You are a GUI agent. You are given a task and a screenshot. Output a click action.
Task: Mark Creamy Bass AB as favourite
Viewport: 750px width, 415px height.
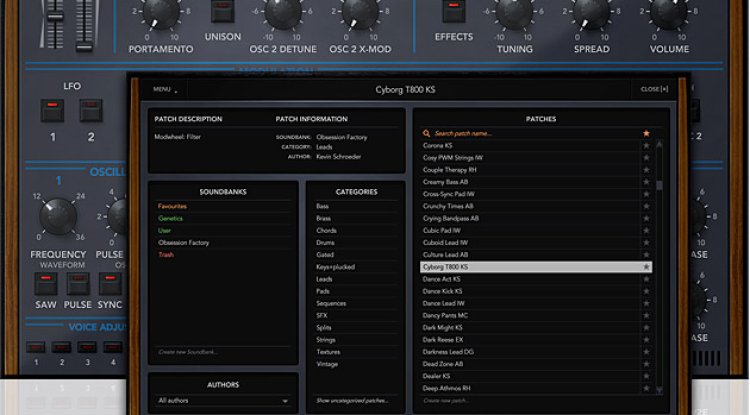click(x=646, y=182)
